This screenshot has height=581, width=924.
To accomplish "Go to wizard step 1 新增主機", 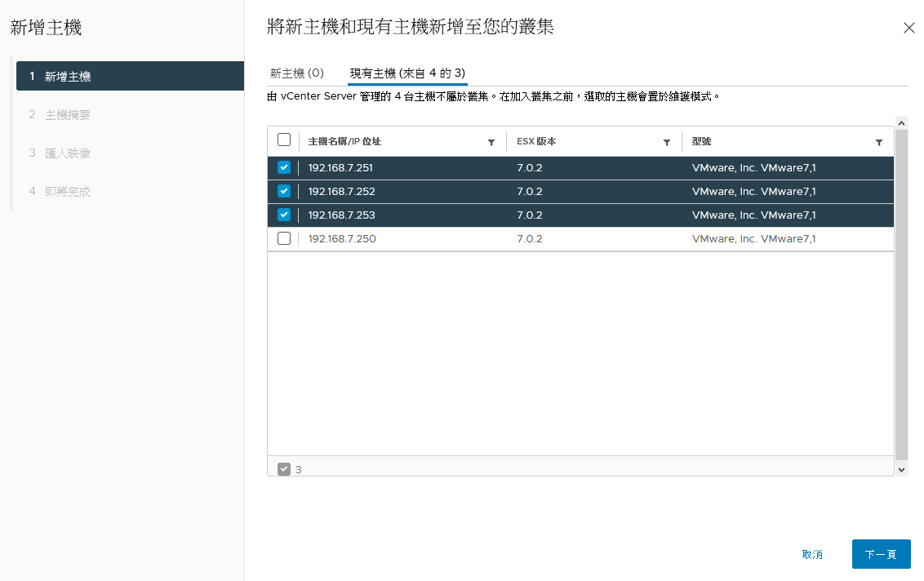I will click(x=131, y=76).
